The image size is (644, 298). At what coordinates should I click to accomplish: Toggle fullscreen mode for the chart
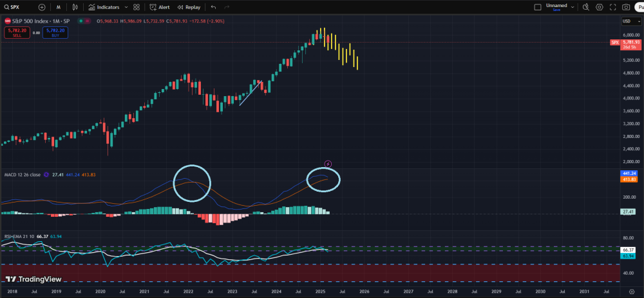pyautogui.click(x=613, y=7)
